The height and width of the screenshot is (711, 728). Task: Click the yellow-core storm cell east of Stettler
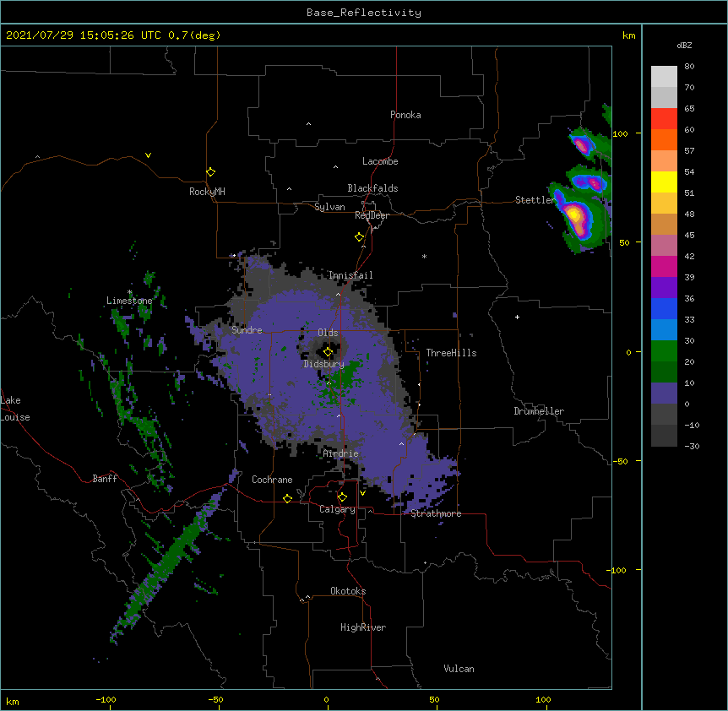[x=575, y=216]
